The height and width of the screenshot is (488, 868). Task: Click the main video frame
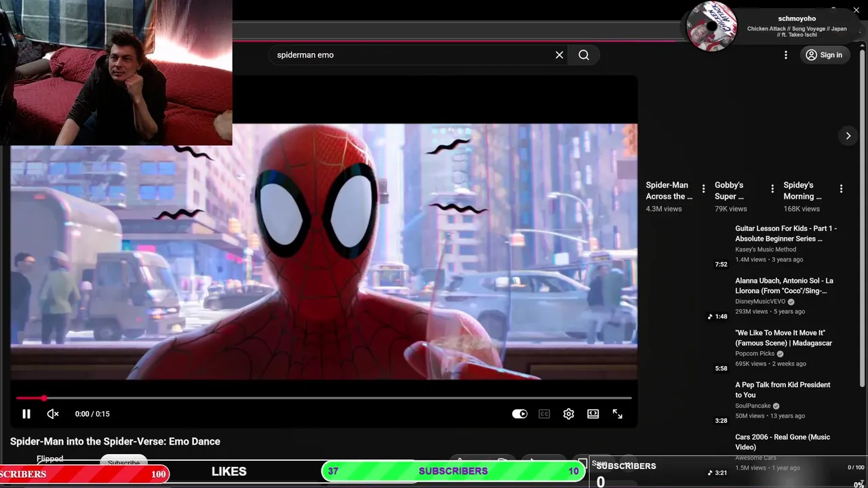point(323,251)
